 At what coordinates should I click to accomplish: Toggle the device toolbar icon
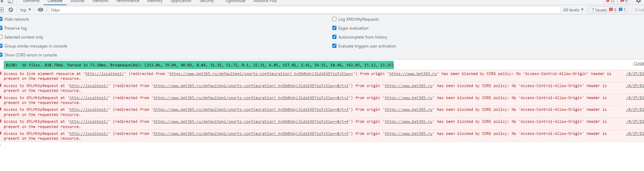10,1
